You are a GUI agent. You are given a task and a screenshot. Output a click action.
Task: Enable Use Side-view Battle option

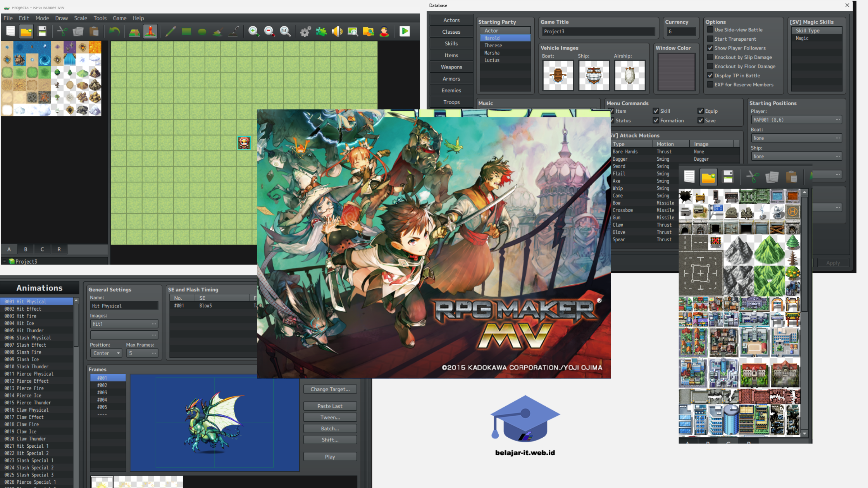pyautogui.click(x=710, y=30)
